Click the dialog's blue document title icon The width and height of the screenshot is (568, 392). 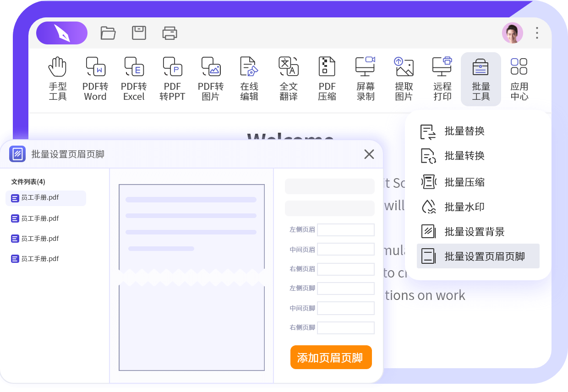[17, 154]
